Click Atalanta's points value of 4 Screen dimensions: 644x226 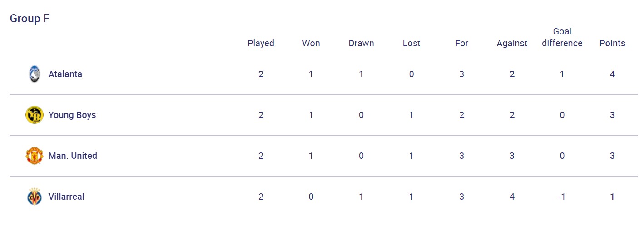click(612, 74)
